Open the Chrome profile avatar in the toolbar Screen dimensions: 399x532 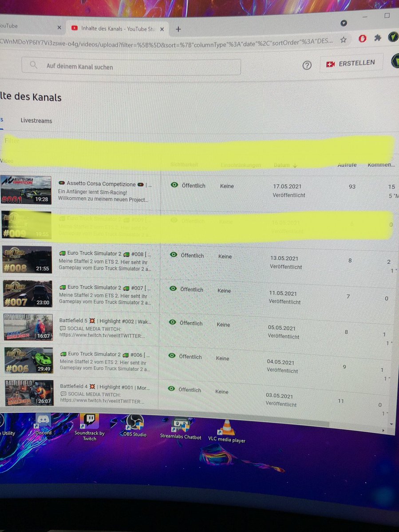pos(394,37)
